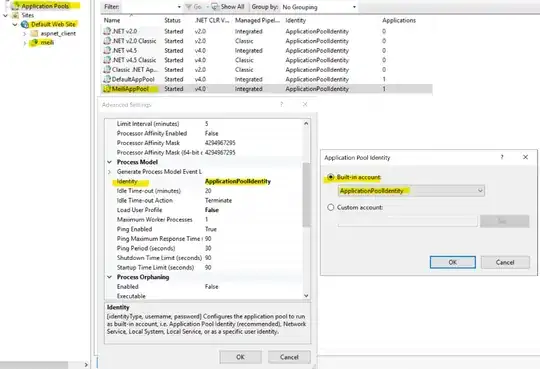Expand the aspnet_client folder node

point(24,34)
